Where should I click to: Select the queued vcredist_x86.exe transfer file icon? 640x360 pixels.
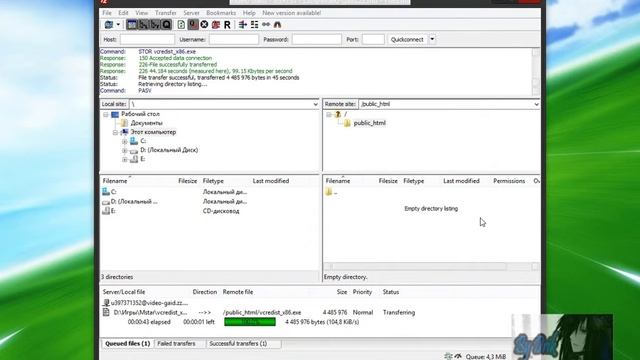tap(106, 312)
